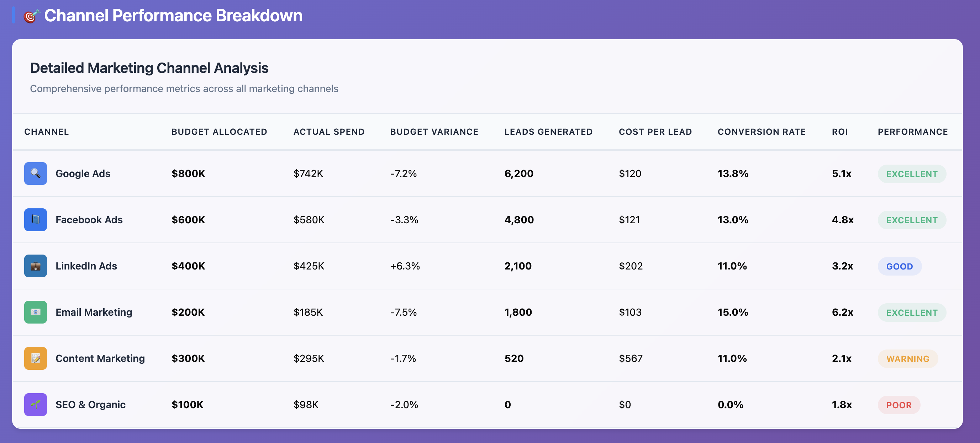Click the Excellent badge for Facebook Ads
980x443 pixels.
pyautogui.click(x=912, y=220)
